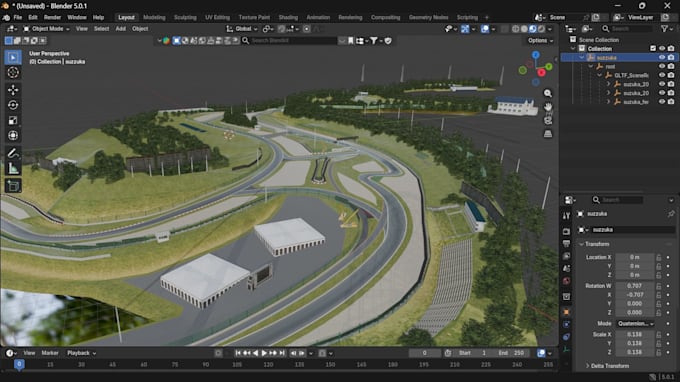Click the timeline current frame marker
Viewport: 680px width, 382px height.
(19, 364)
